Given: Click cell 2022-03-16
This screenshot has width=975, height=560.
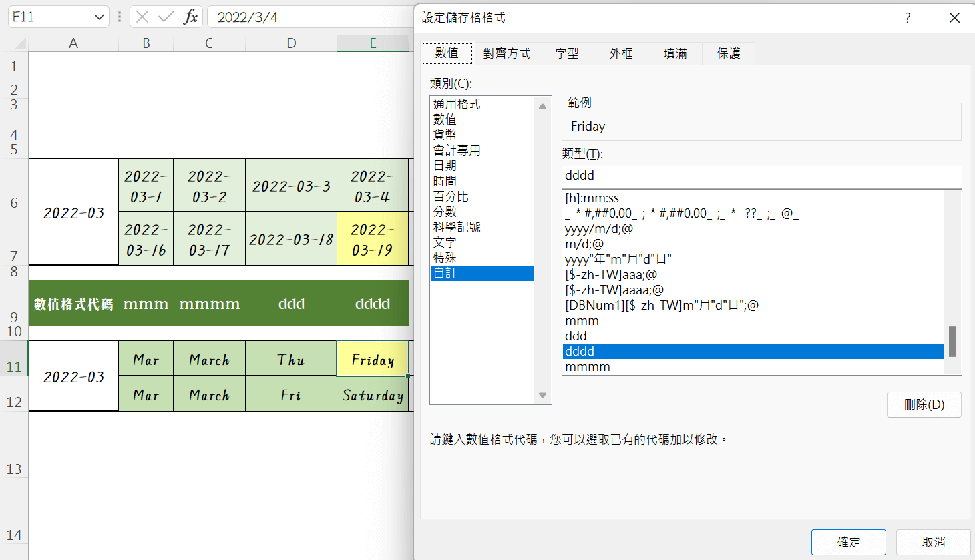Looking at the screenshot, I should 146,239.
